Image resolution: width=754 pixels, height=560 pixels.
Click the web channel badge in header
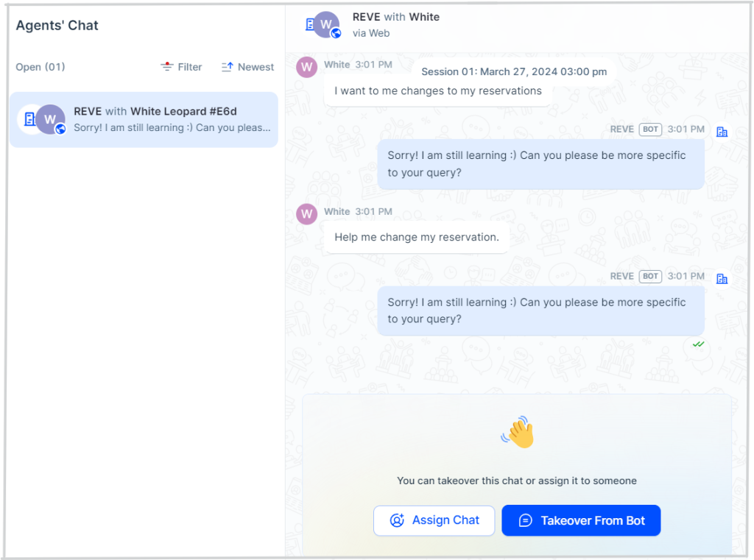pyautogui.click(x=336, y=33)
